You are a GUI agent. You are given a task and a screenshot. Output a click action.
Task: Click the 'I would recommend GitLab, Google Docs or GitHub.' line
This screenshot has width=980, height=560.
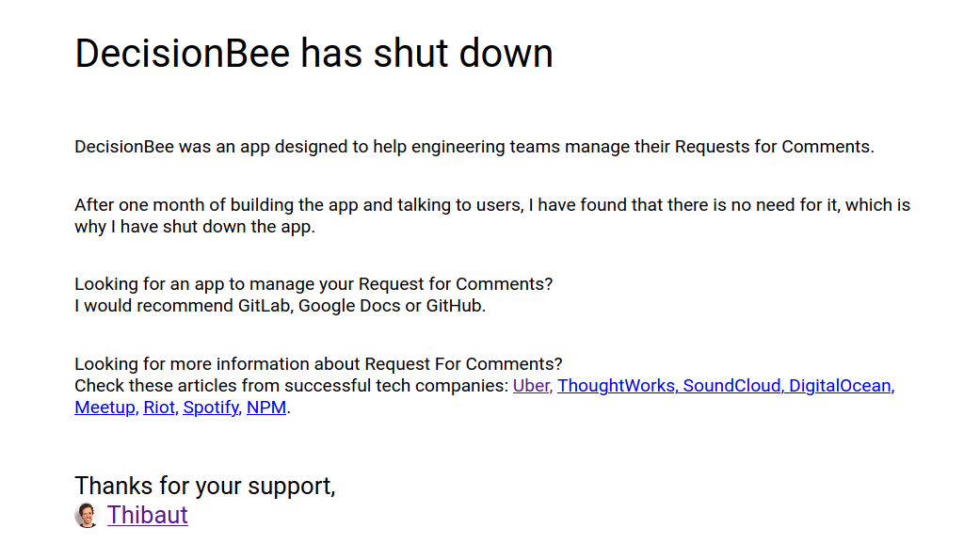tap(280, 306)
